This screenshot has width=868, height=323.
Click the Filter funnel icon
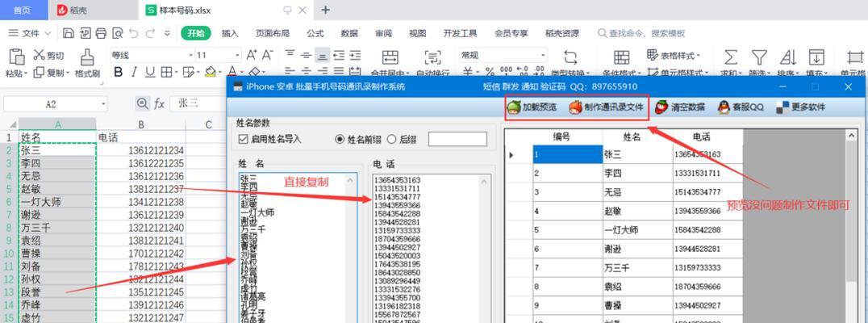(x=759, y=57)
